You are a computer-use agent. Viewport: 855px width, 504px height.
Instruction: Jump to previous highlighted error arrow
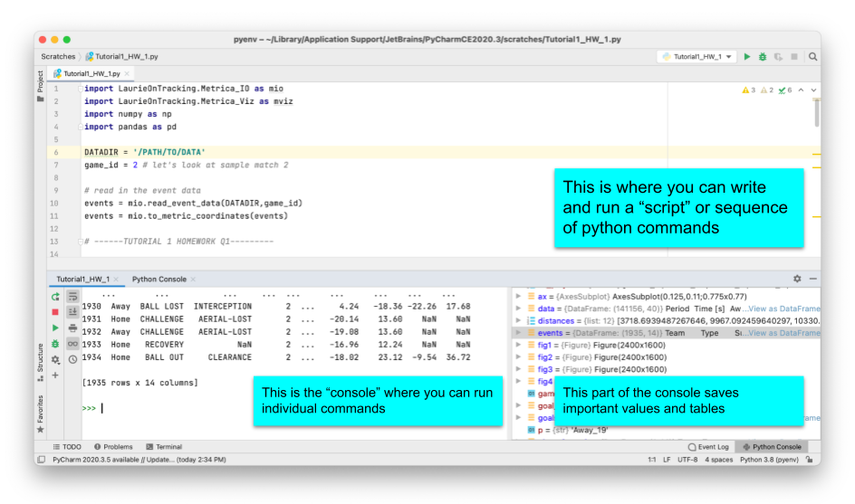click(x=801, y=90)
